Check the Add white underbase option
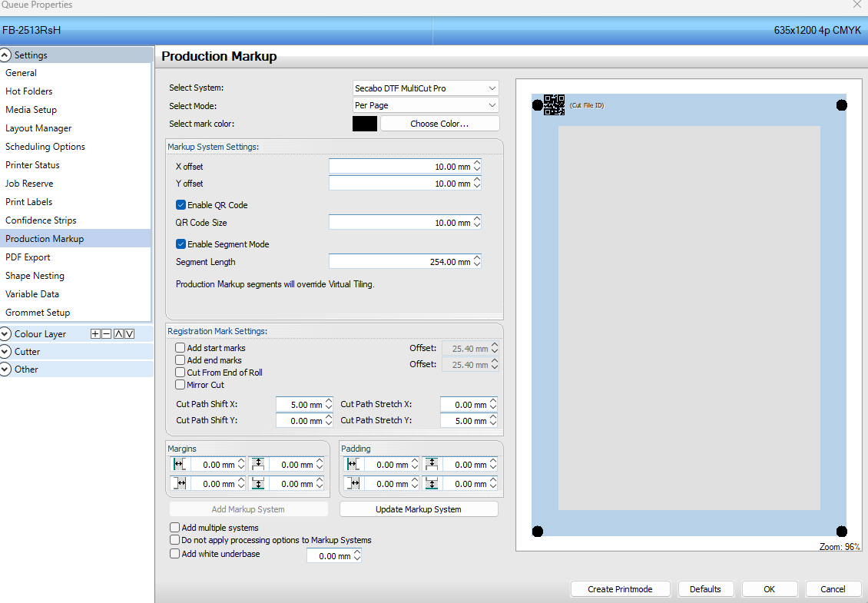The width and height of the screenshot is (868, 603). [174, 553]
